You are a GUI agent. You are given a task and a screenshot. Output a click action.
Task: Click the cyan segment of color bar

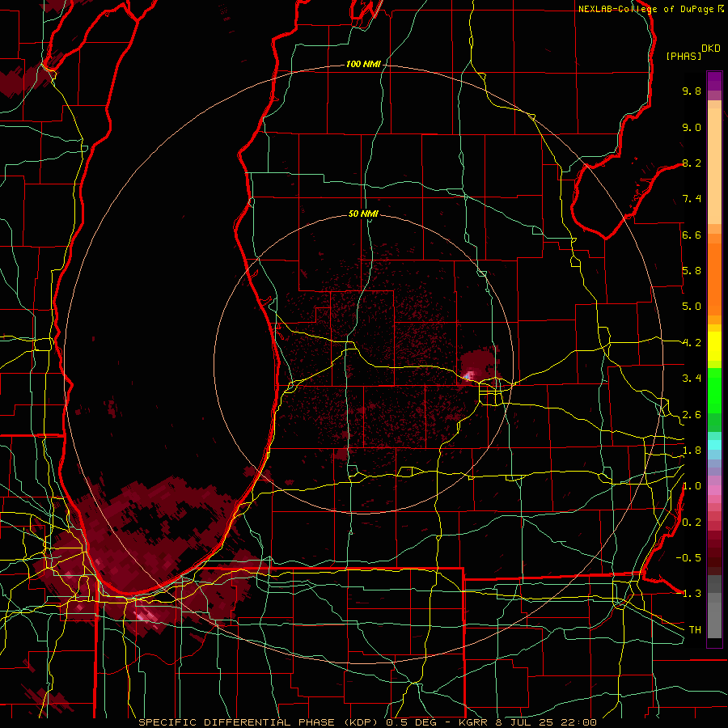714,445
